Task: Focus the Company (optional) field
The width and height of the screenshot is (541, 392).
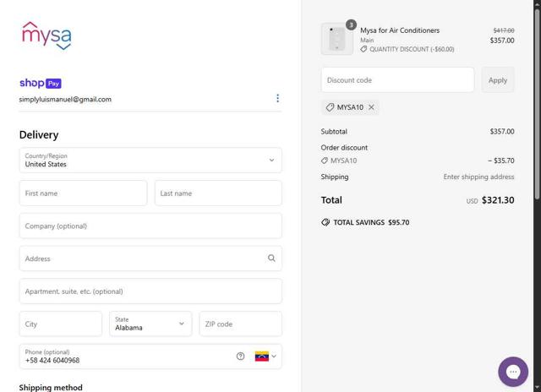Action: [x=150, y=226]
